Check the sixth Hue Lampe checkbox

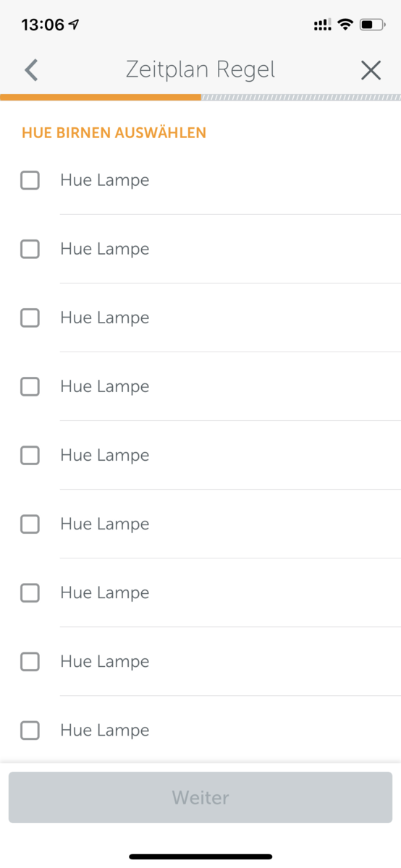pos(30,524)
